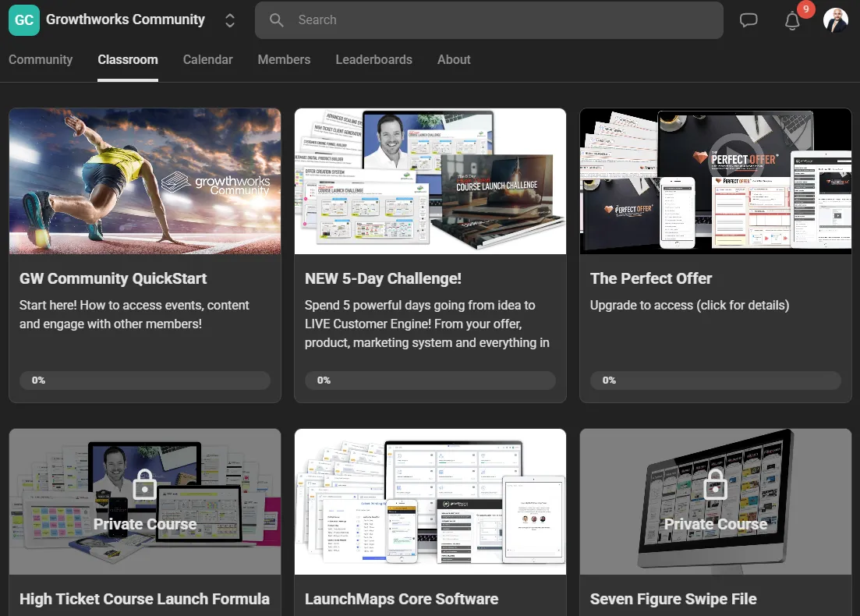This screenshot has height=616, width=860.
Task: Click the Perfect Offer thumbnail image
Action: [x=716, y=181]
